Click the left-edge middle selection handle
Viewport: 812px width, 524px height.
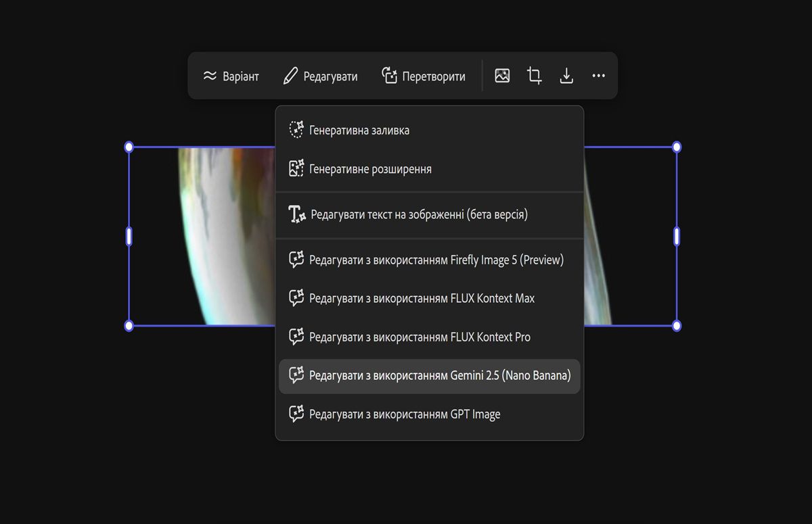[129, 236]
